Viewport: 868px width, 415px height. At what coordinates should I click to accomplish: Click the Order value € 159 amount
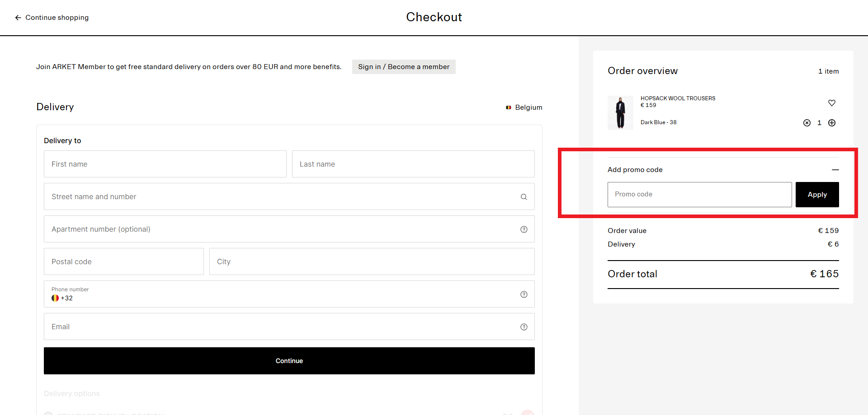828,231
